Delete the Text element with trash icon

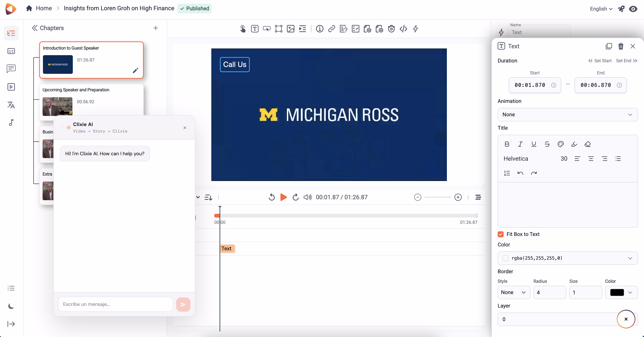coord(621,46)
